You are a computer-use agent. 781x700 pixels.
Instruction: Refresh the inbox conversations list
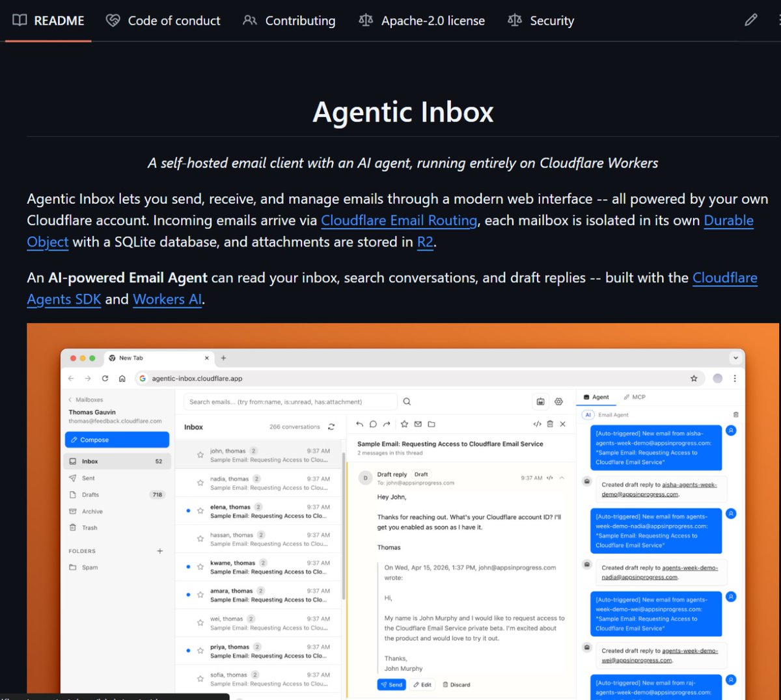(x=331, y=427)
